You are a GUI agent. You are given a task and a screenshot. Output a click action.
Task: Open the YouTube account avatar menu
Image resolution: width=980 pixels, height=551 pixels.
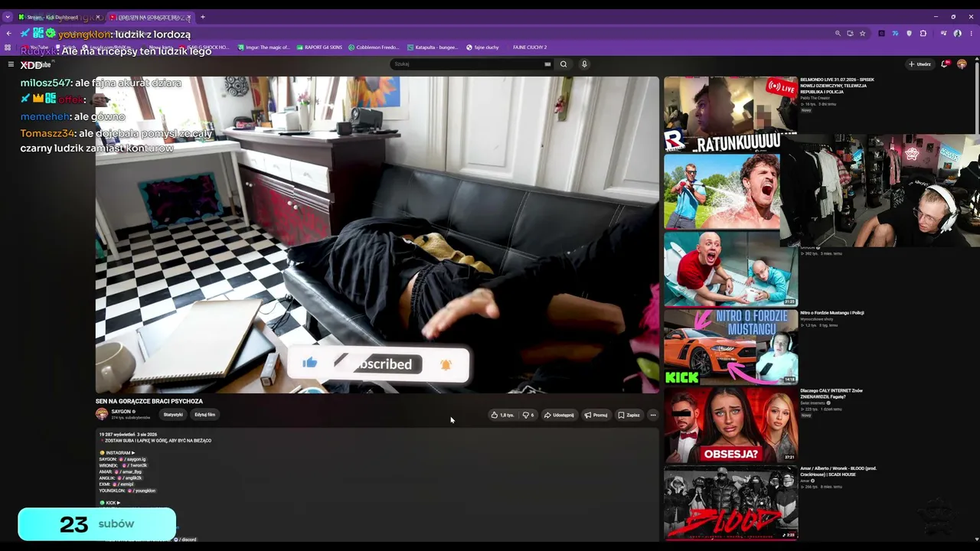tap(962, 64)
